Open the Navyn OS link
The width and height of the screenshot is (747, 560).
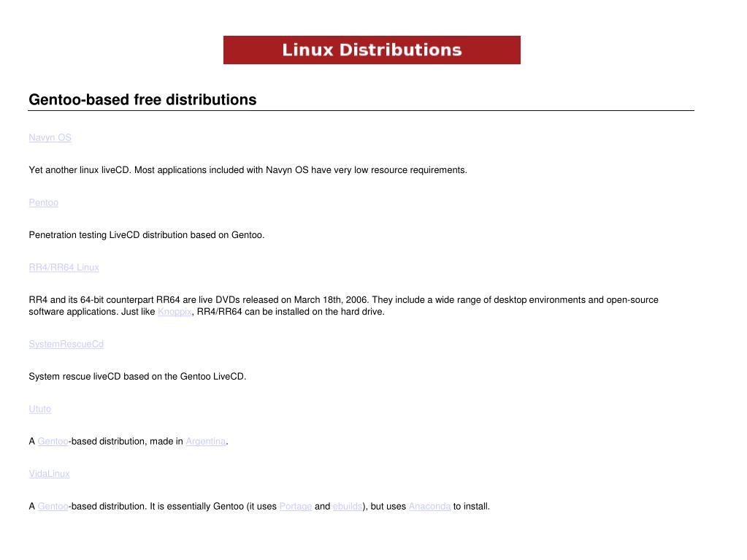[x=50, y=137]
